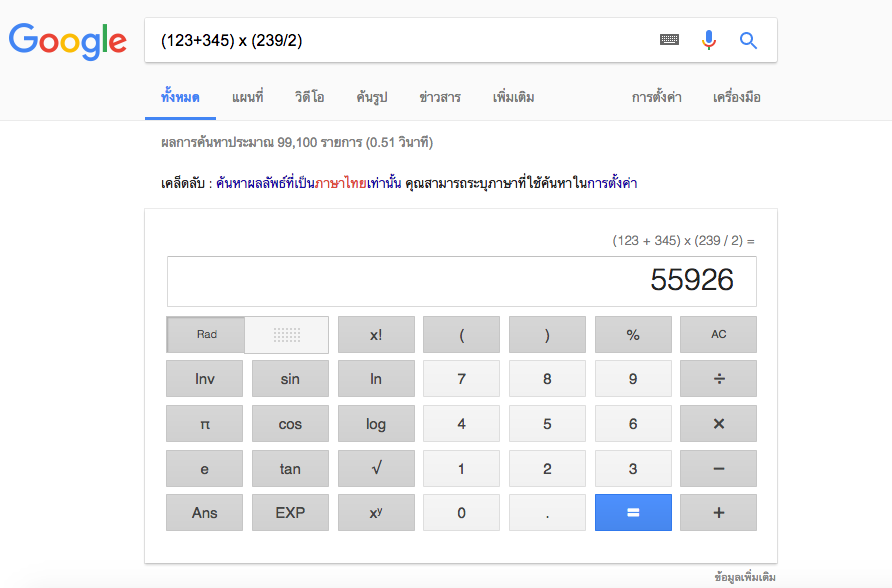
Task: Click the ภาษาไทย language link
Action: point(340,183)
